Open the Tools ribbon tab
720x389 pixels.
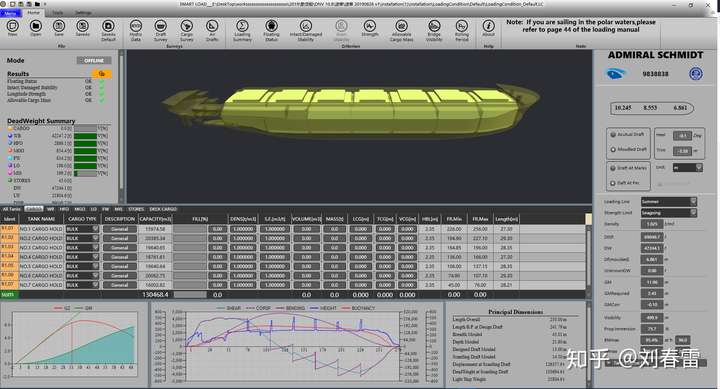click(x=57, y=13)
